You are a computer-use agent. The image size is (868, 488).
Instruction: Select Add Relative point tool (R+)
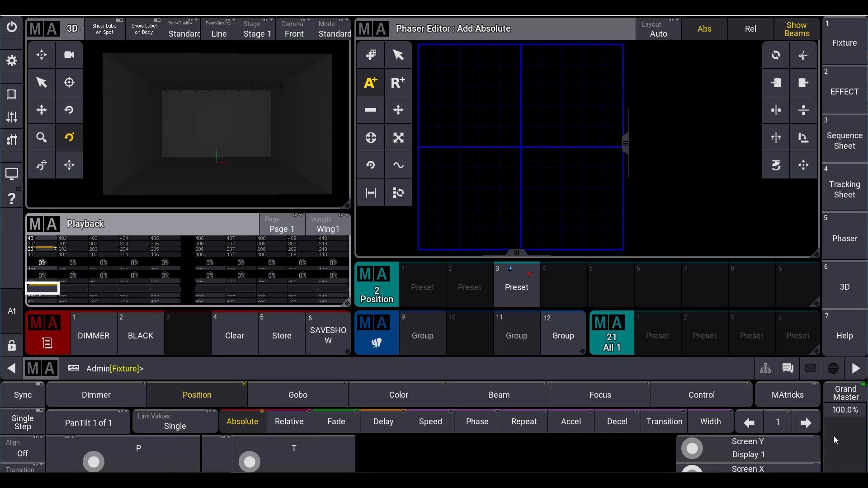pyautogui.click(x=398, y=83)
